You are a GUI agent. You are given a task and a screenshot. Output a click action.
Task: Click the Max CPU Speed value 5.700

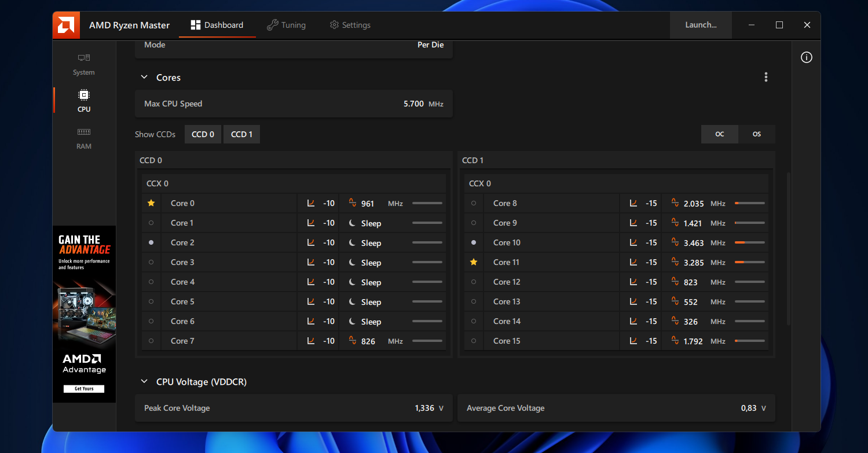pos(413,104)
